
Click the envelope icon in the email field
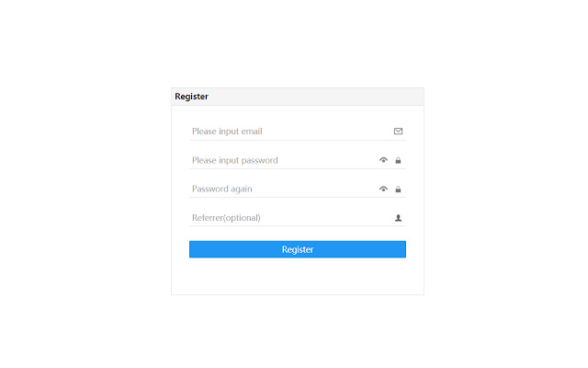tap(398, 132)
